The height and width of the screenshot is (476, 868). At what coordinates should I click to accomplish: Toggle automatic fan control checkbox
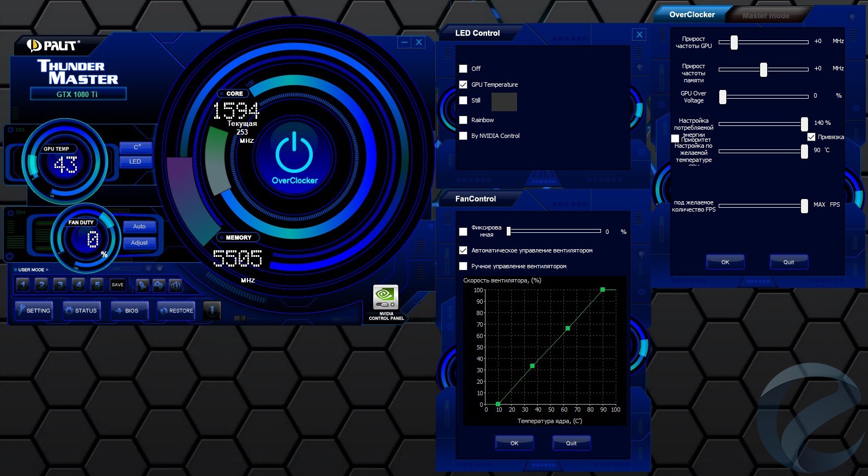point(463,250)
